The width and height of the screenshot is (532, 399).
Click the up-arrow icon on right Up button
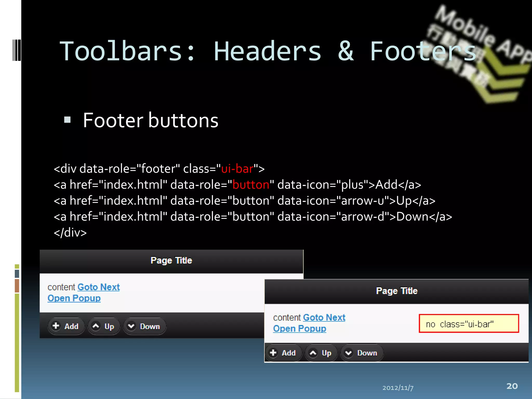pos(313,353)
